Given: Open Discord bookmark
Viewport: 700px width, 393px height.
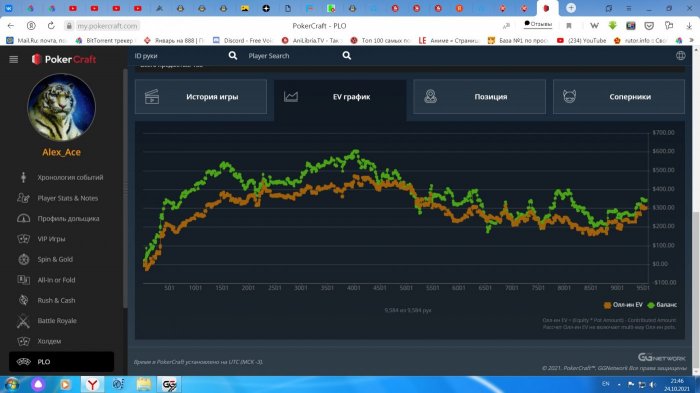Looking at the screenshot, I should point(242,40).
